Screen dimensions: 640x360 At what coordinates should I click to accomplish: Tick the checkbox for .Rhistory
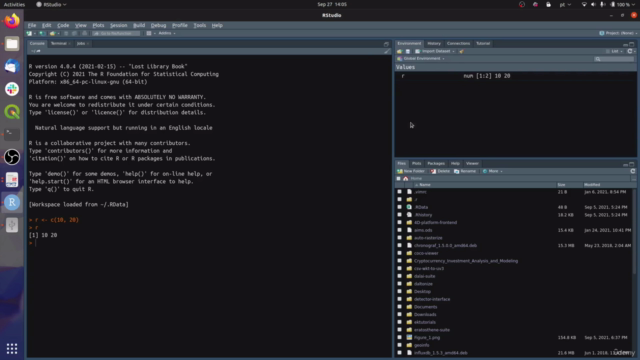pos(400,215)
